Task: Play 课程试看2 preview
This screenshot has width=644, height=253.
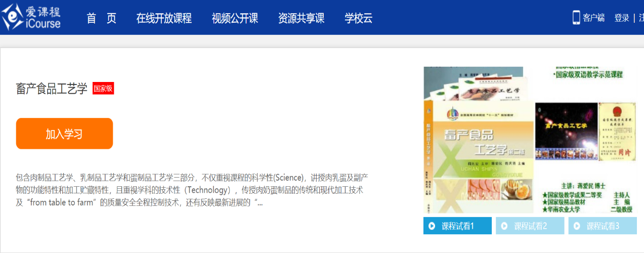Action: pos(530,226)
